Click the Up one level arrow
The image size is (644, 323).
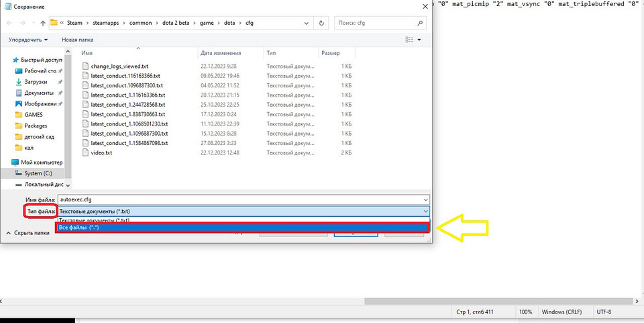click(x=44, y=23)
